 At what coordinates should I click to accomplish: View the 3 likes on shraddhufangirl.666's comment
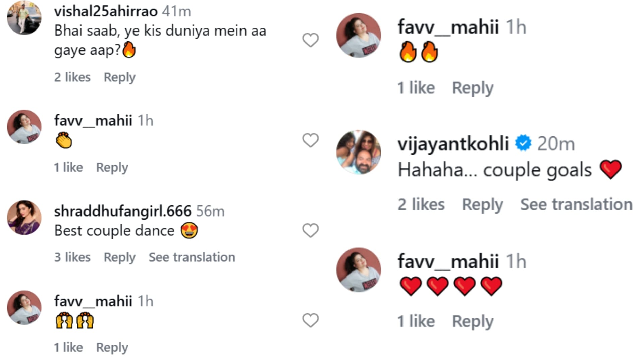click(x=72, y=257)
